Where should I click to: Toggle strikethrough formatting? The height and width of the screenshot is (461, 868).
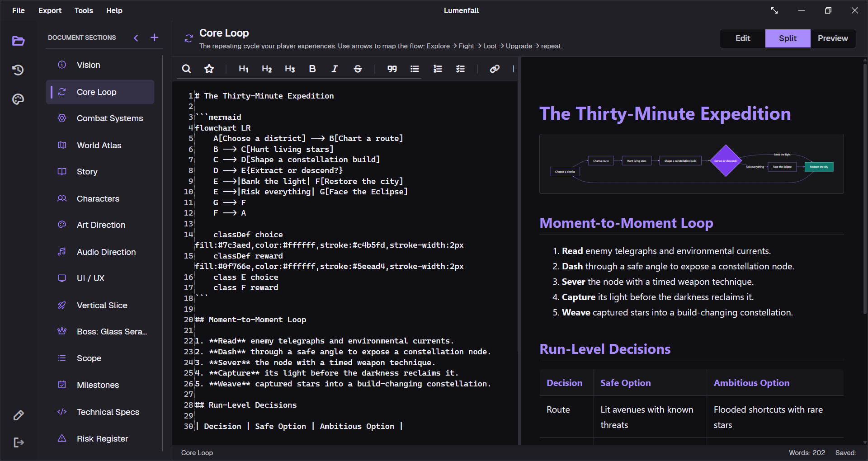pyautogui.click(x=358, y=69)
